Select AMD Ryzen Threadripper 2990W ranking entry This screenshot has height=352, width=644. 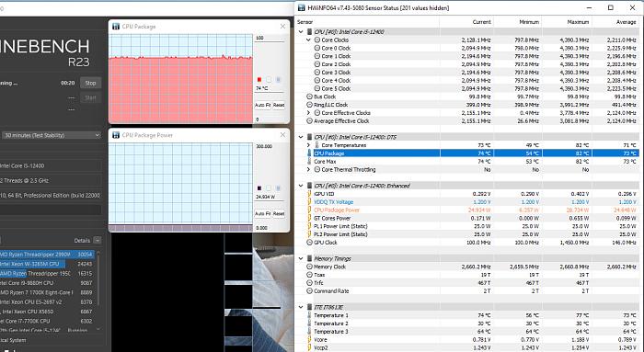click(47, 255)
